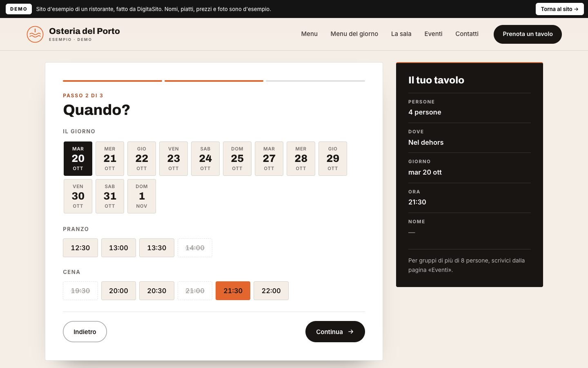
Task: Choose Sunday 1 Nov date card
Action: [142, 196]
